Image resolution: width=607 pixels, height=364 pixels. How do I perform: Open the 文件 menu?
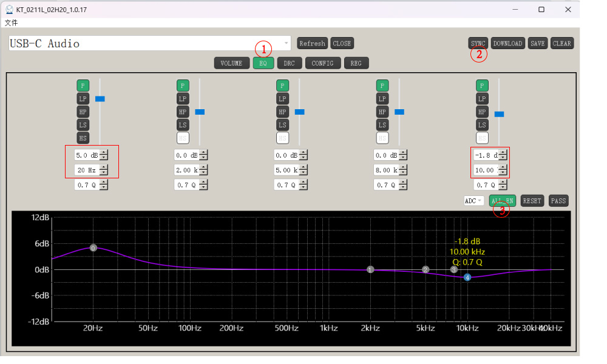pyautogui.click(x=11, y=23)
